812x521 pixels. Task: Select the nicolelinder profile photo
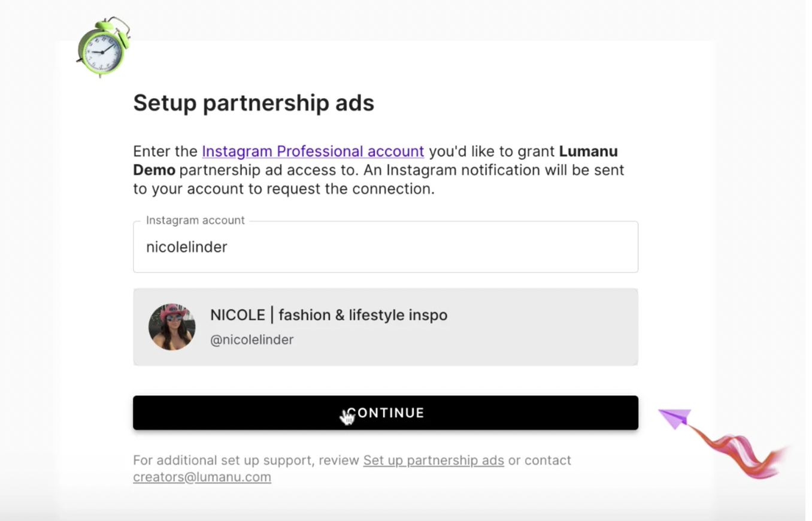tap(172, 327)
